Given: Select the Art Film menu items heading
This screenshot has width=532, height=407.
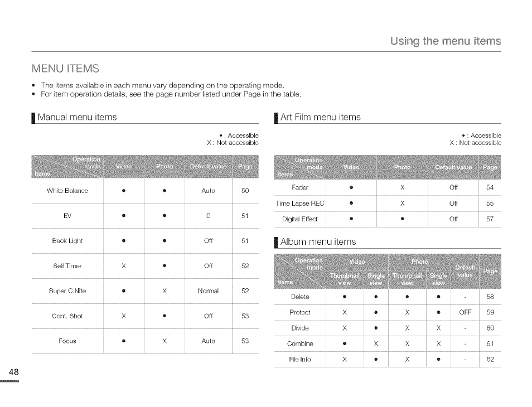Looking at the screenshot, I should tap(320, 117).
